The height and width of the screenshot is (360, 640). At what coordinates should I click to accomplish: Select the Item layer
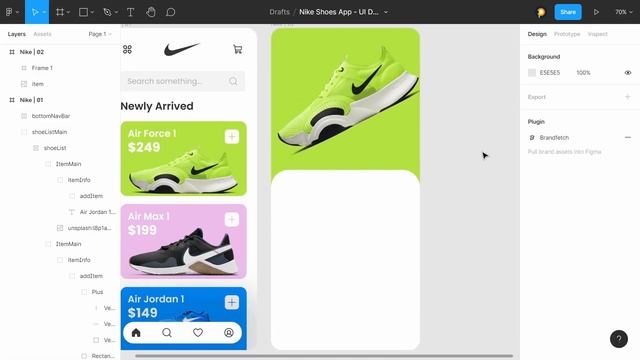tap(38, 84)
